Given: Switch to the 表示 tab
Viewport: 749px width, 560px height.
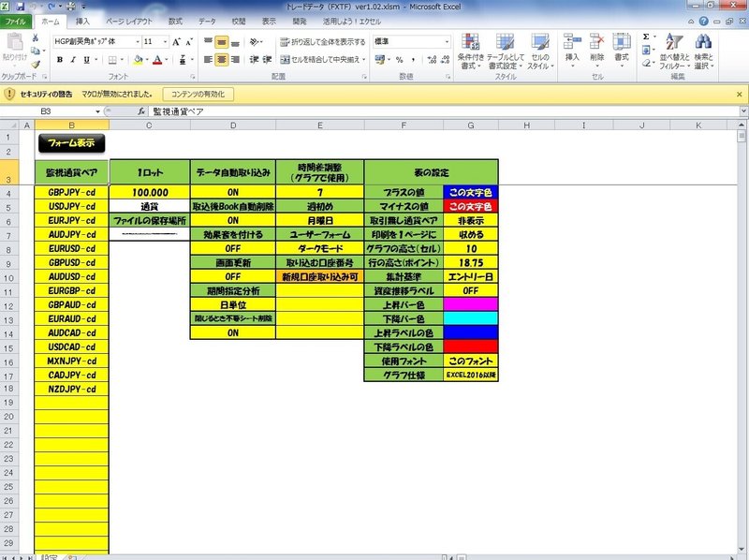Looking at the screenshot, I should pos(269,22).
